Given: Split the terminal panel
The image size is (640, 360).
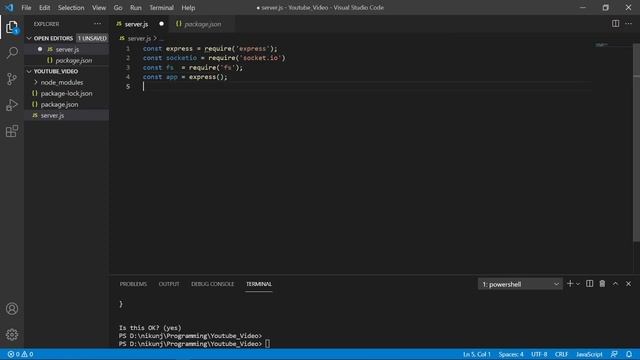Looking at the screenshot, I should click(x=589, y=284).
